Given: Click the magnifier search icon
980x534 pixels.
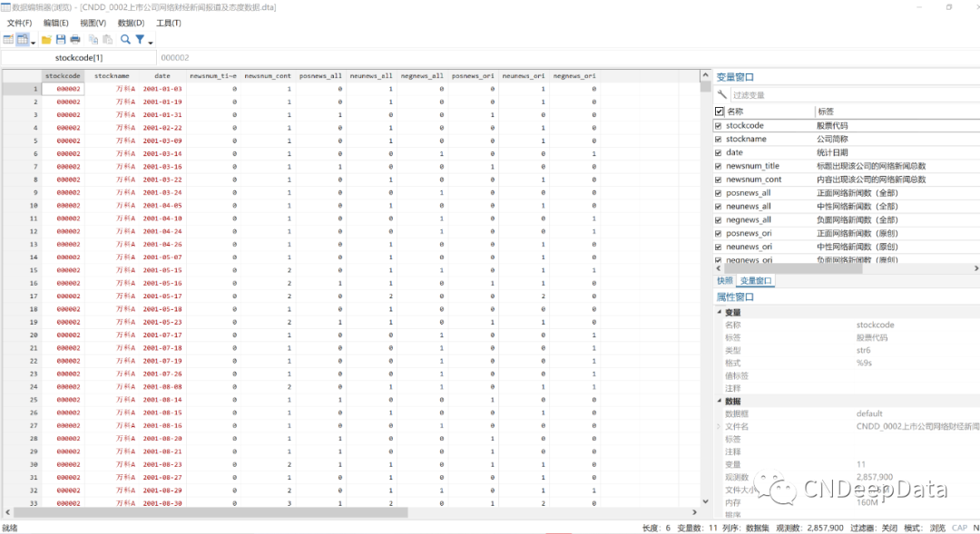Looking at the screenshot, I should coord(125,39).
